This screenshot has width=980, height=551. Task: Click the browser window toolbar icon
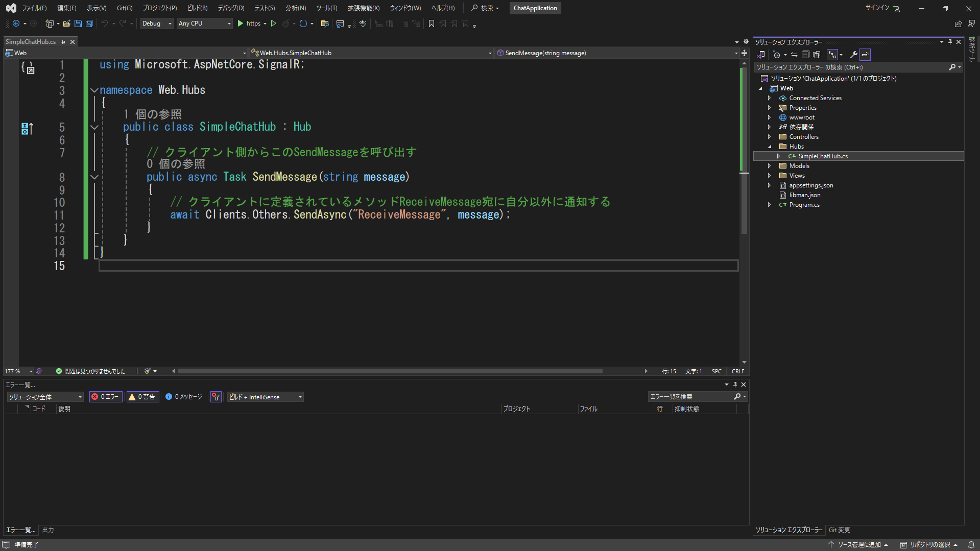[340, 23]
